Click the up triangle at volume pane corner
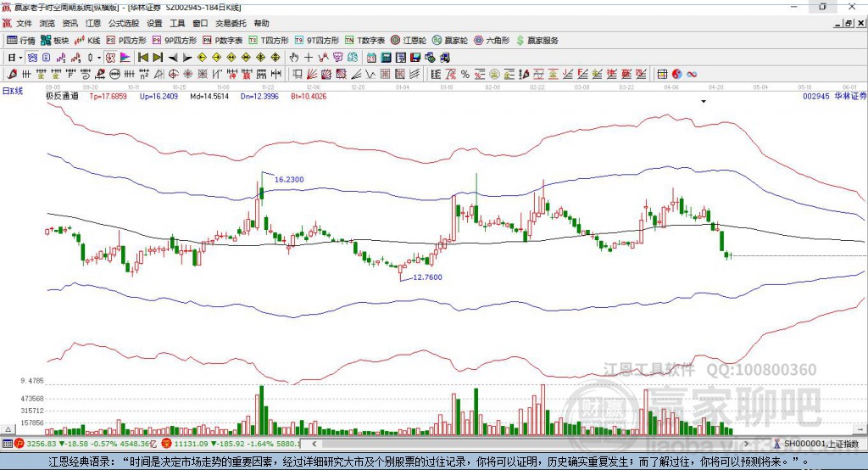868x470 pixels. coord(8,429)
